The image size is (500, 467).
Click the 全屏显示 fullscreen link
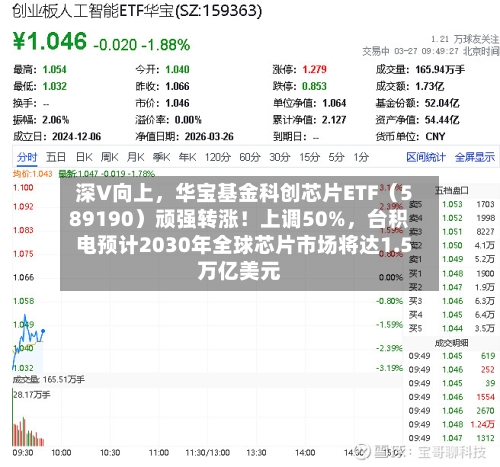[x=475, y=157]
